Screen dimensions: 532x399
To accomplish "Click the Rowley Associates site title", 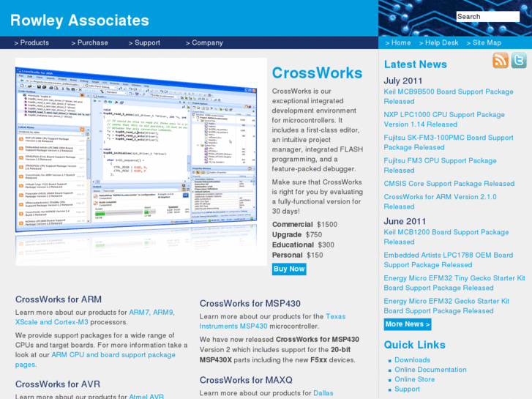I will [x=80, y=20].
